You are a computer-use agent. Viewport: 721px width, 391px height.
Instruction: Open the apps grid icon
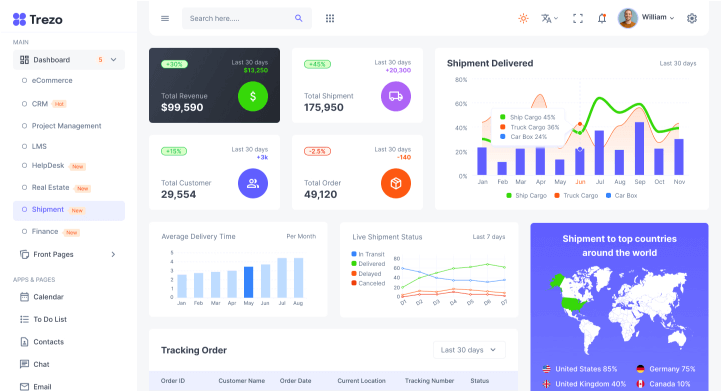330,18
